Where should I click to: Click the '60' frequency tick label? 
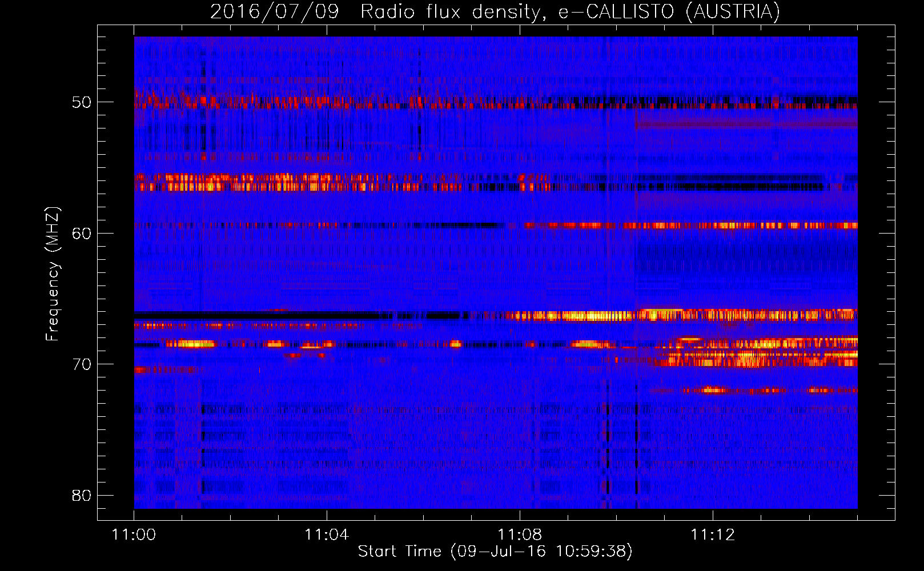tap(82, 234)
